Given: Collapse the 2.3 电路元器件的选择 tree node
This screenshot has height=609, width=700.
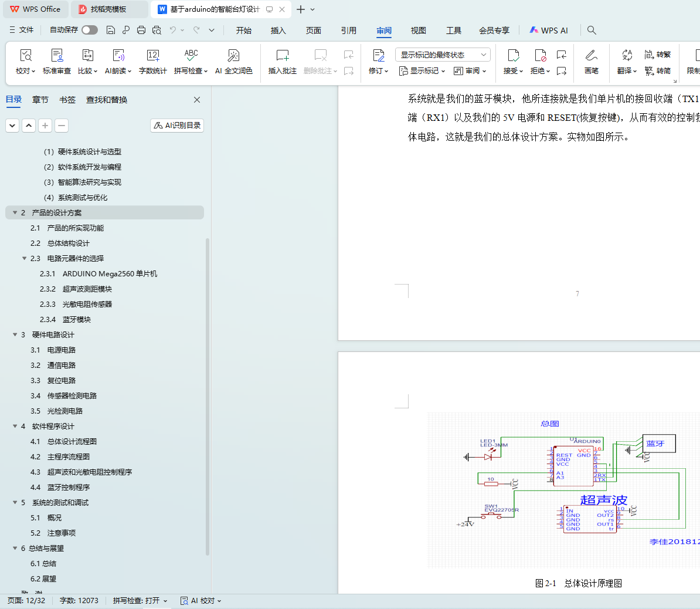Looking at the screenshot, I should (25, 258).
